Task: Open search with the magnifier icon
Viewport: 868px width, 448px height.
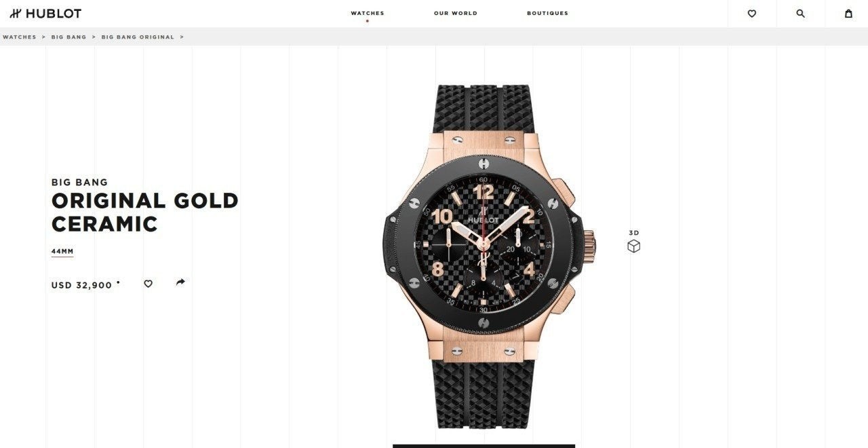Action: [800, 14]
